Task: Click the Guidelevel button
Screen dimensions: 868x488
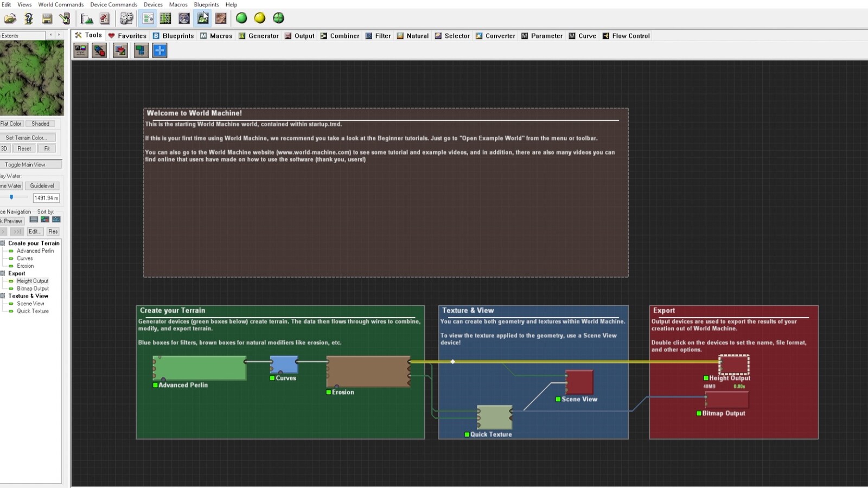Action: (42, 186)
